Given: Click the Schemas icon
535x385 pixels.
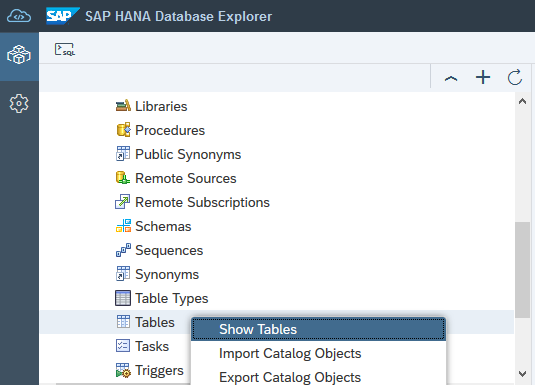Looking at the screenshot, I should [x=123, y=226].
